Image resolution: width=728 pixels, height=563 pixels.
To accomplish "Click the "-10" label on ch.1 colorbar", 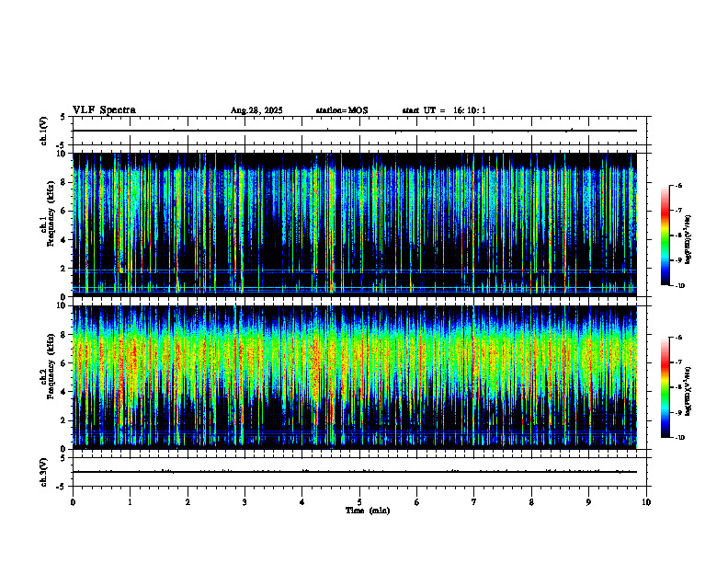I will pyautogui.click(x=680, y=286).
